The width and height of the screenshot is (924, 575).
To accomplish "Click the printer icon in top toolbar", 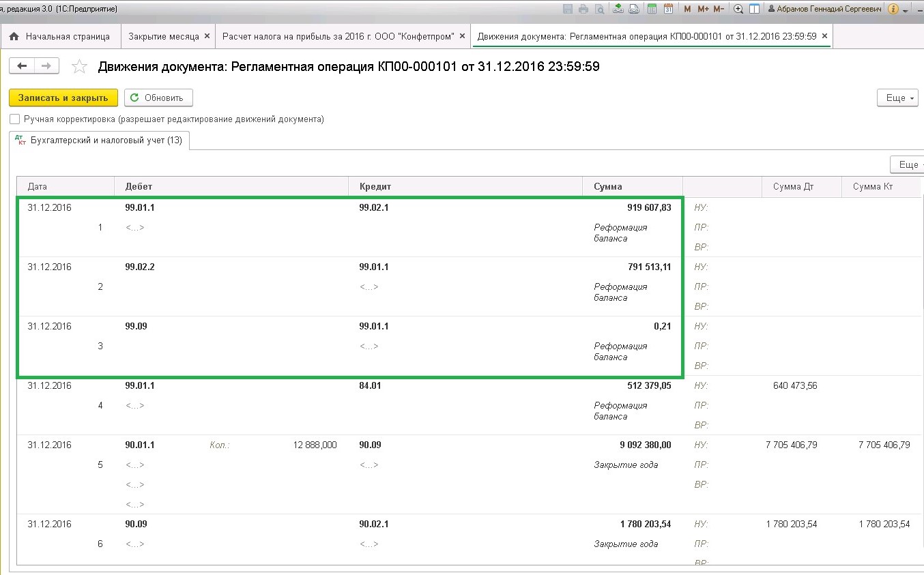I will click(x=583, y=9).
